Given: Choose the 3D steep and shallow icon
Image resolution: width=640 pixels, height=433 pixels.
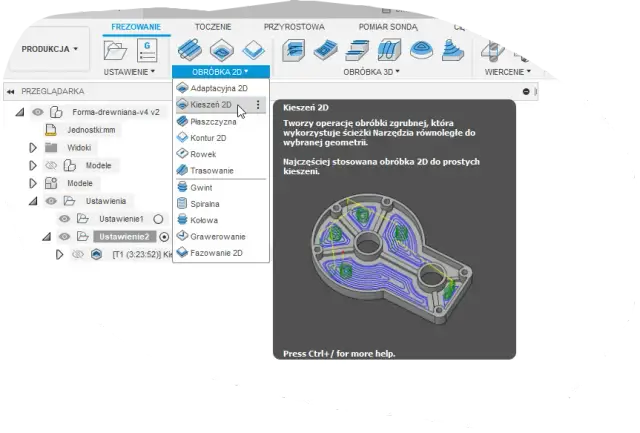Looking at the screenshot, I should (x=357, y=50).
